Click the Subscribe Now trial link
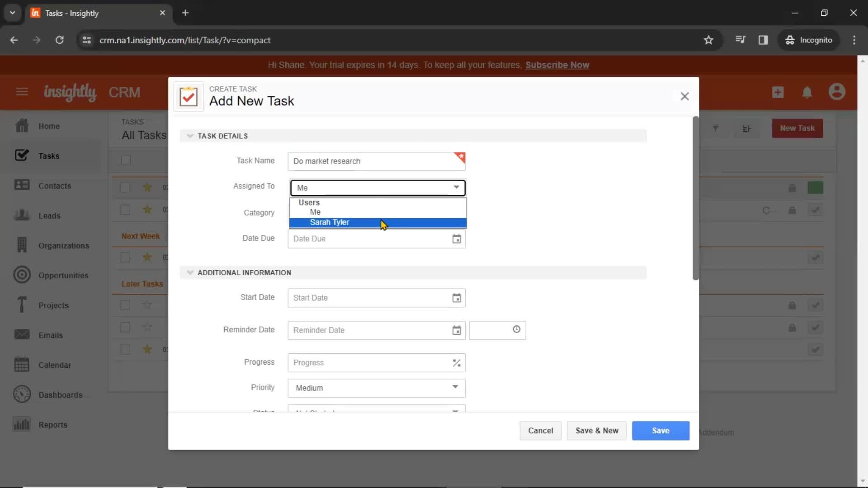The height and width of the screenshot is (488, 868). click(557, 64)
